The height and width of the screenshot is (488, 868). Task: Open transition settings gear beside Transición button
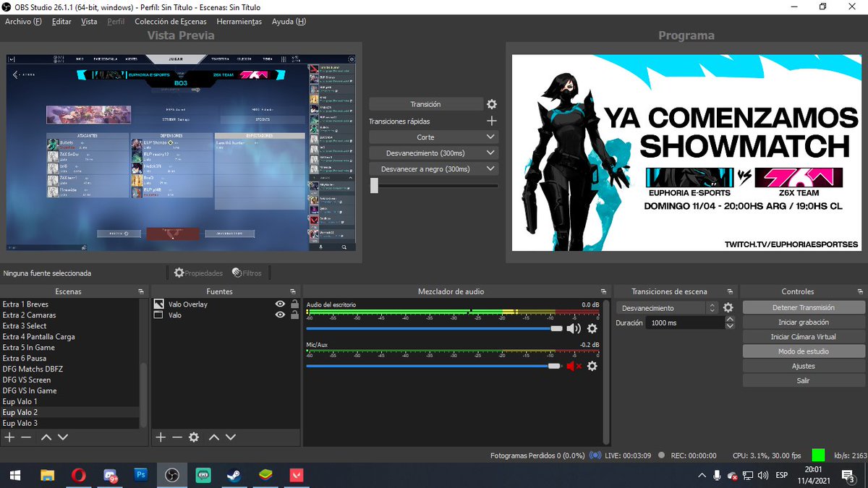[492, 104]
